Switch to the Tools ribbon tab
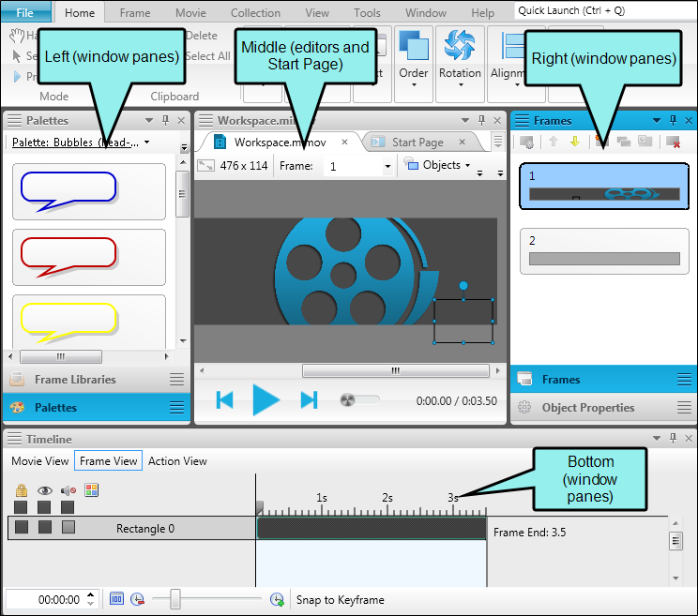Viewport: 698px width, 616px height. (367, 13)
